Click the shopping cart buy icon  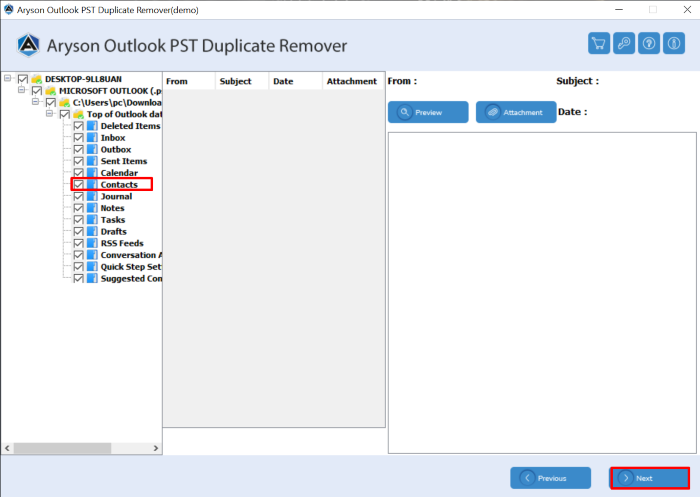(600, 44)
